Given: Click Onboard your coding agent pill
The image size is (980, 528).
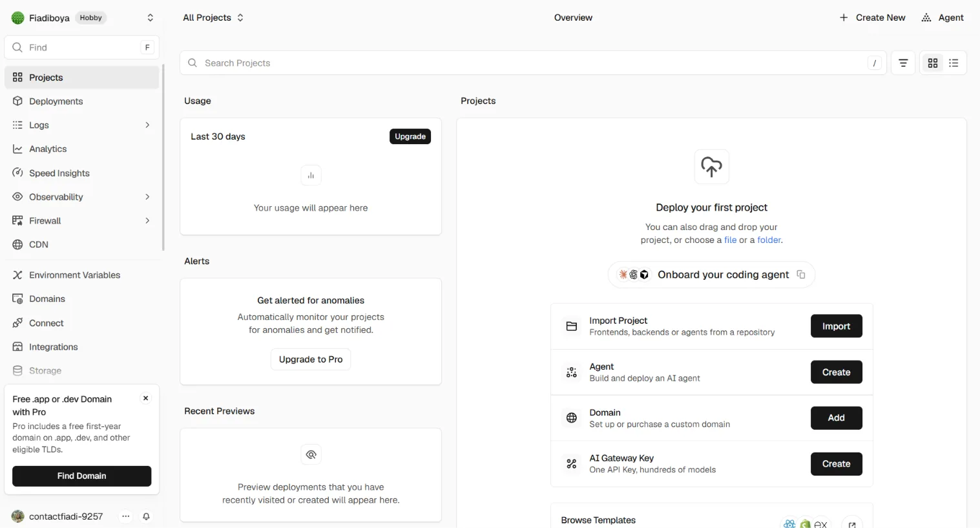Looking at the screenshot, I should (x=712, y=275).
